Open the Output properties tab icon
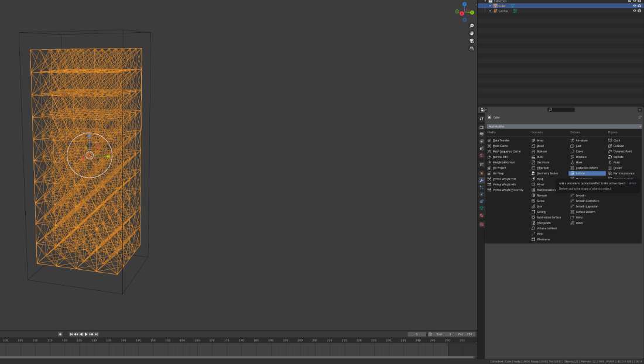 pyautogui.click(x=481, y=134)
